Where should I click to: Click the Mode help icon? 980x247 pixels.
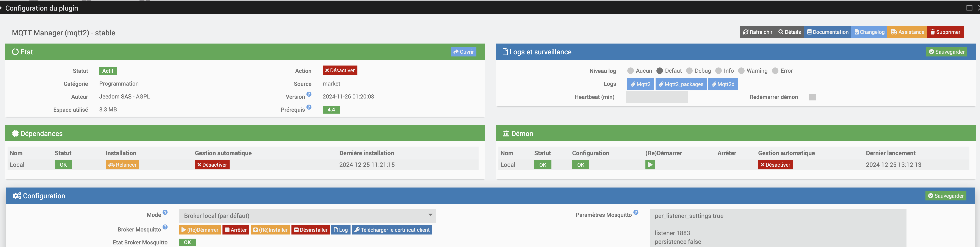(x=165, y=212)
